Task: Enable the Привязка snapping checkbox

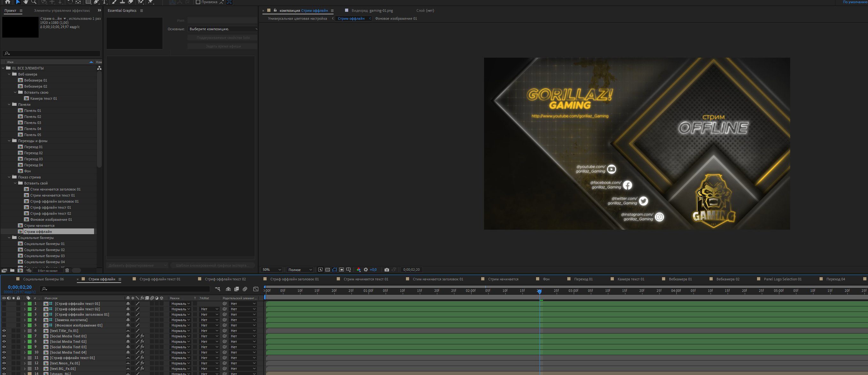Action: tap(198, 2)
